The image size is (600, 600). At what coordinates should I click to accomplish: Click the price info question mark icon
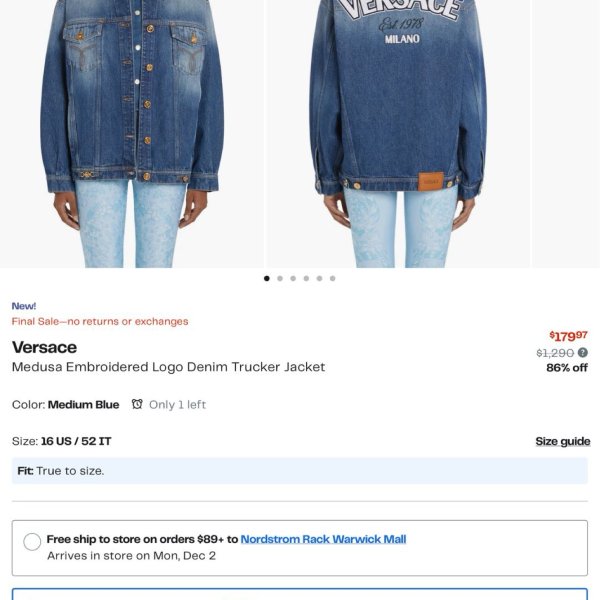pos(582,352)
